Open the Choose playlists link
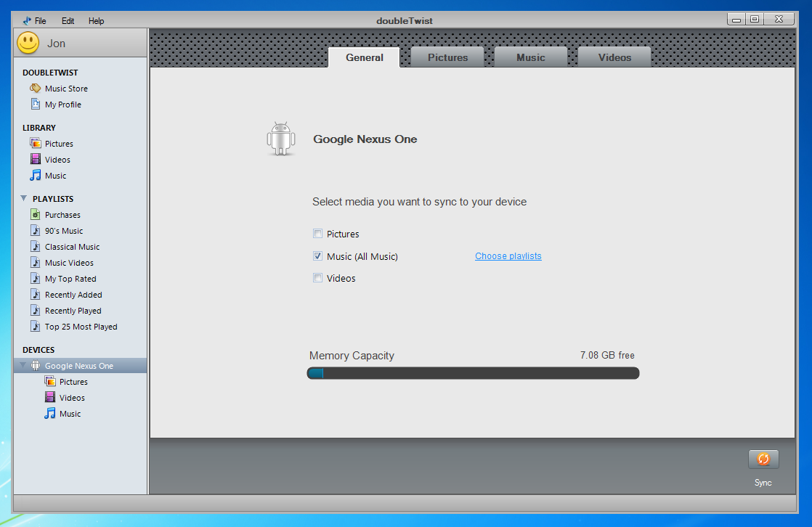Viewport: 812px width, 527px height. pos(508,256)
